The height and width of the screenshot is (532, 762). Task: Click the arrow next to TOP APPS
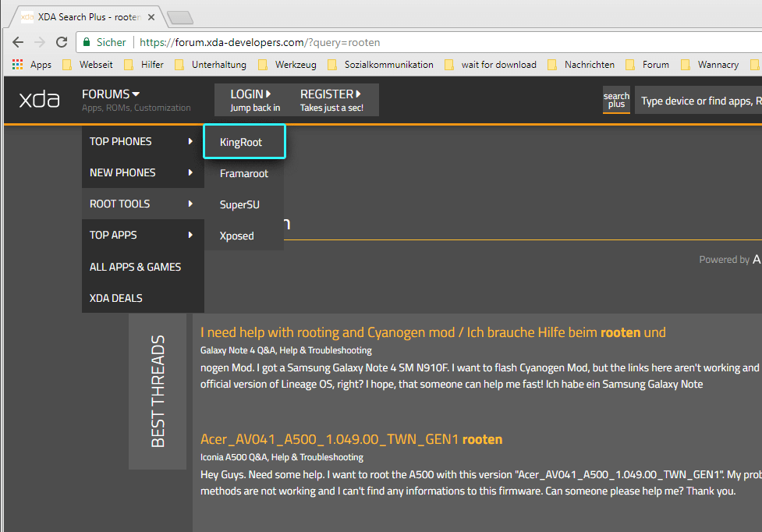tap(190, 235)
